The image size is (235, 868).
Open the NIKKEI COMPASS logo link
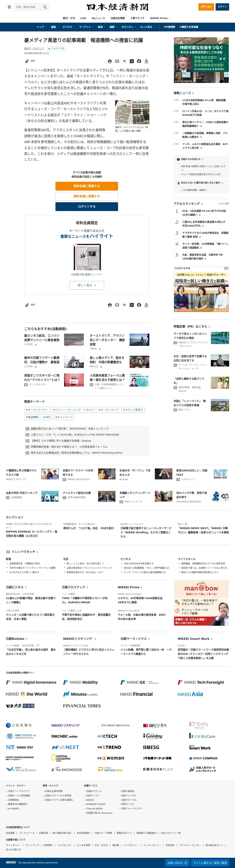[x=203, y=758]
